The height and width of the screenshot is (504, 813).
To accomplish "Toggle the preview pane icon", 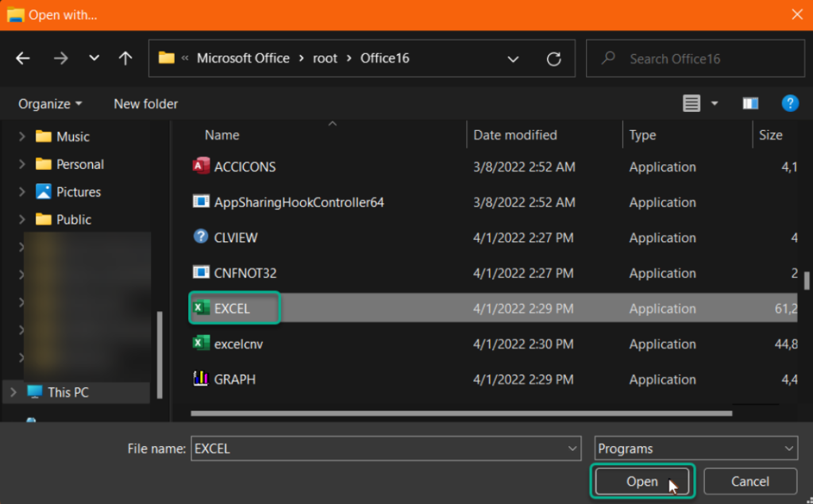I will (750, 103).
